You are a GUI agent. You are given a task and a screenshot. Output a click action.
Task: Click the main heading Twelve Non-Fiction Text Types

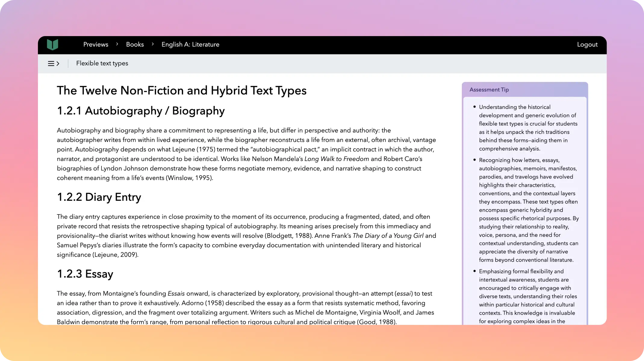[x=182, y=91]
